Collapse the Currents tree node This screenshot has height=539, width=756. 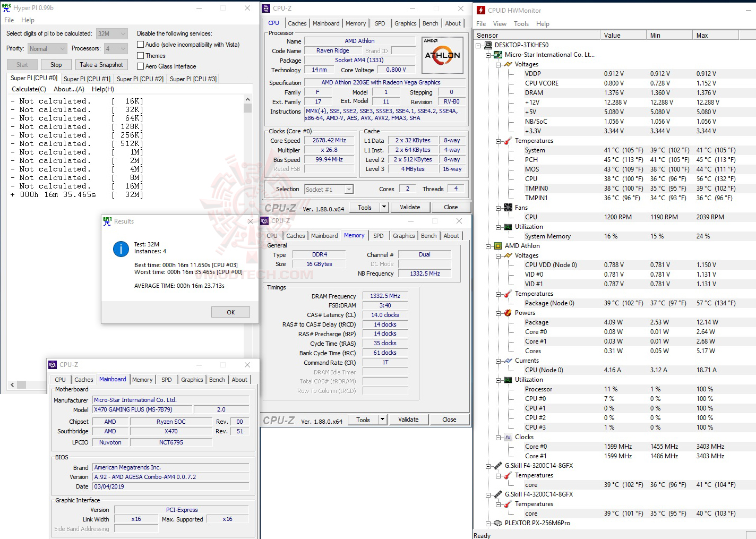(499, 361)
